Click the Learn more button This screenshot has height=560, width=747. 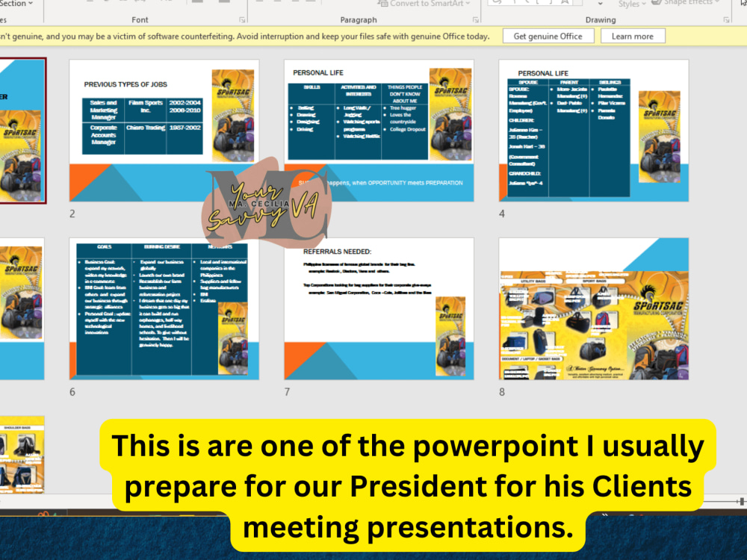(633, 36)
